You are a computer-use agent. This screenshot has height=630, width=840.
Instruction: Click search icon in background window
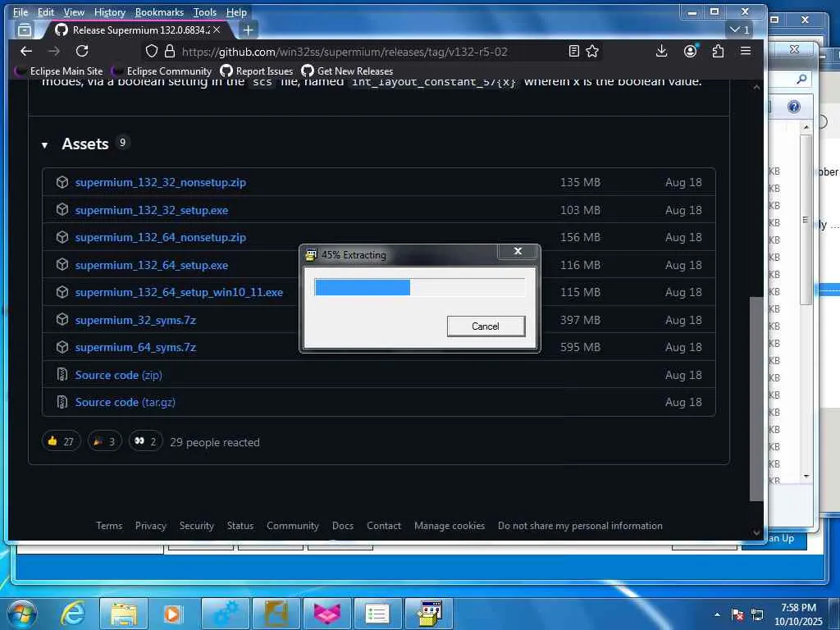(801, 80)
